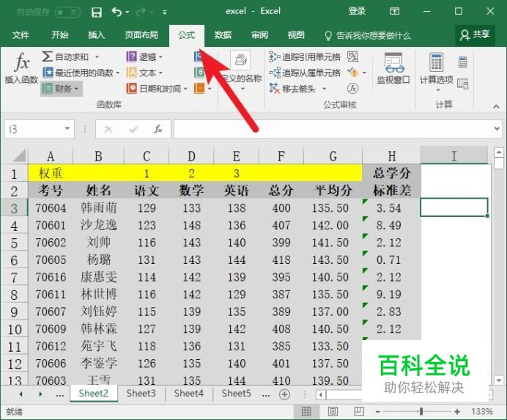Switch to Normal view in the status bar

(307, 412)
